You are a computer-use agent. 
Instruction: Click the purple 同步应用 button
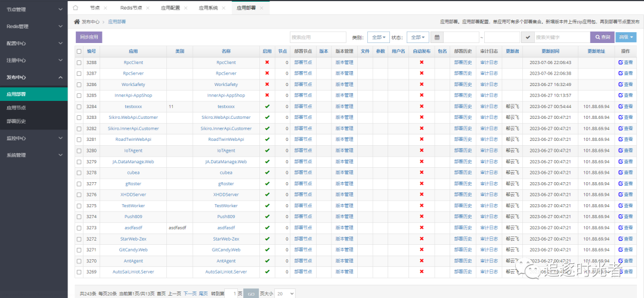(x=89, y=37)
